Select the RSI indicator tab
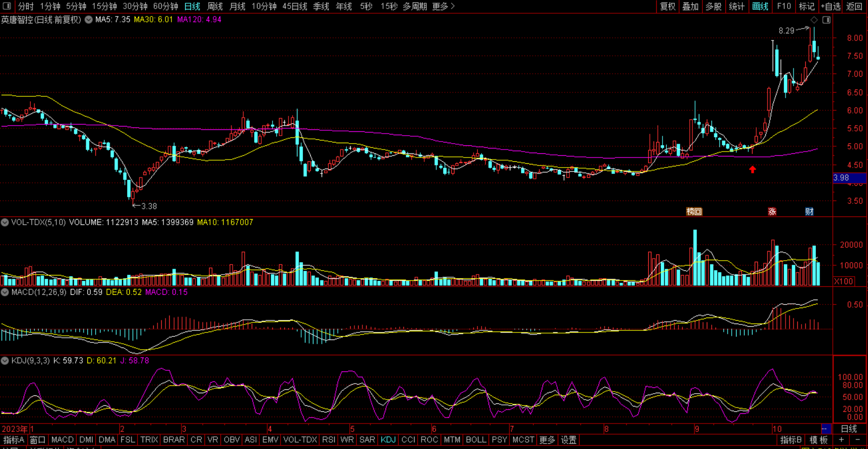 [x=329, y=440]
